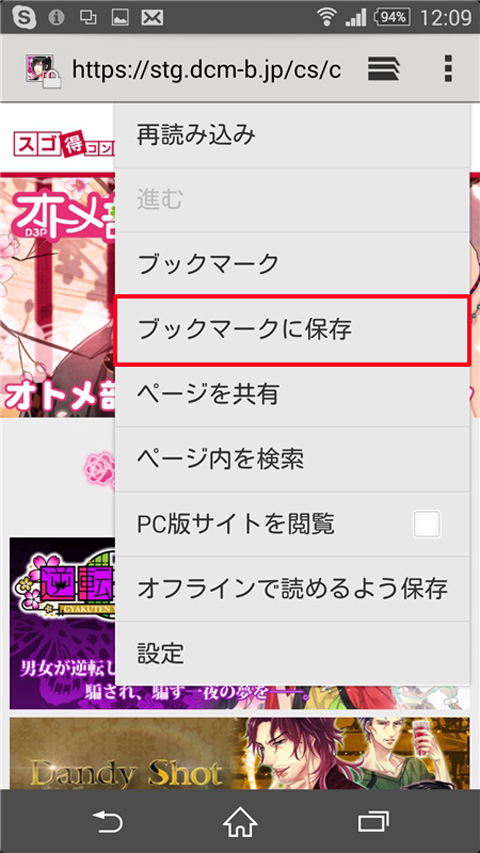Select オフラインで読めるよう保存 menu item

click(293, 589)
